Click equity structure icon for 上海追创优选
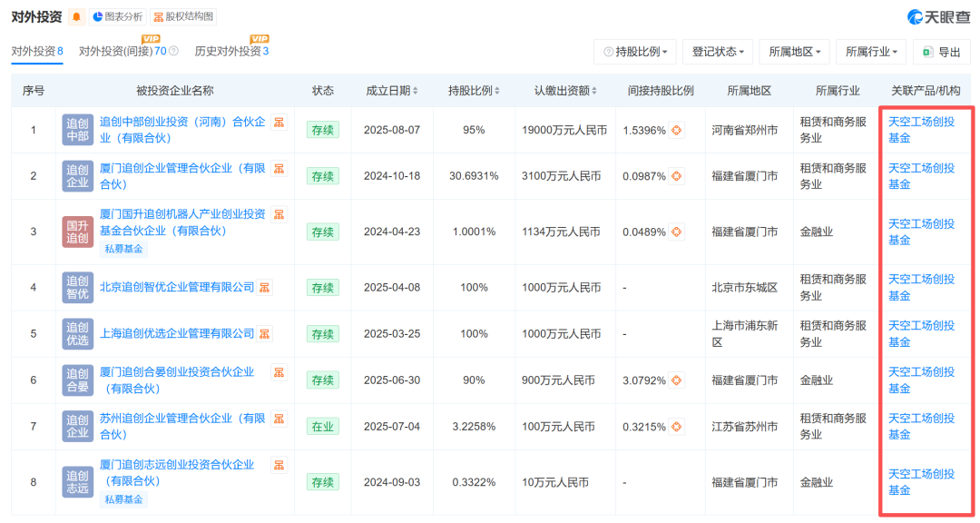 (265, 334)
